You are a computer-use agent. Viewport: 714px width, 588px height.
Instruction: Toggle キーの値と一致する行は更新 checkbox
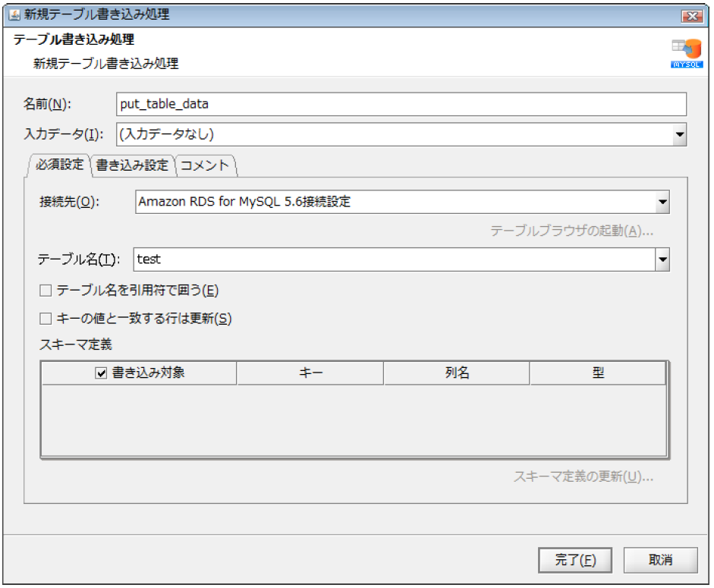point(46,319)
